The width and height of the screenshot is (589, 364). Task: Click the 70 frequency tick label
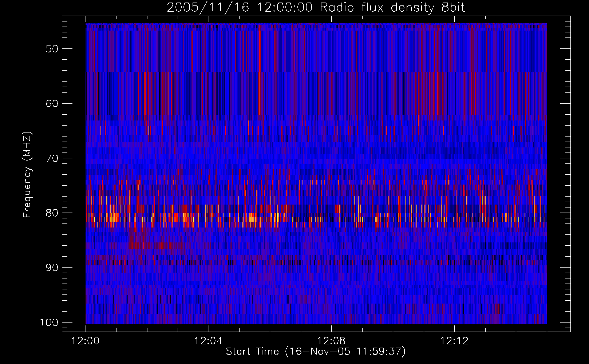click(52, 158)
